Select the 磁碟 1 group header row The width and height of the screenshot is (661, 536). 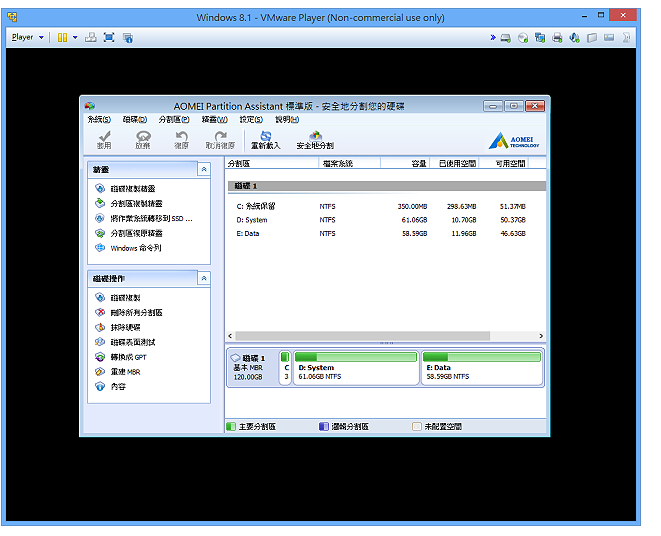point(387,186)
